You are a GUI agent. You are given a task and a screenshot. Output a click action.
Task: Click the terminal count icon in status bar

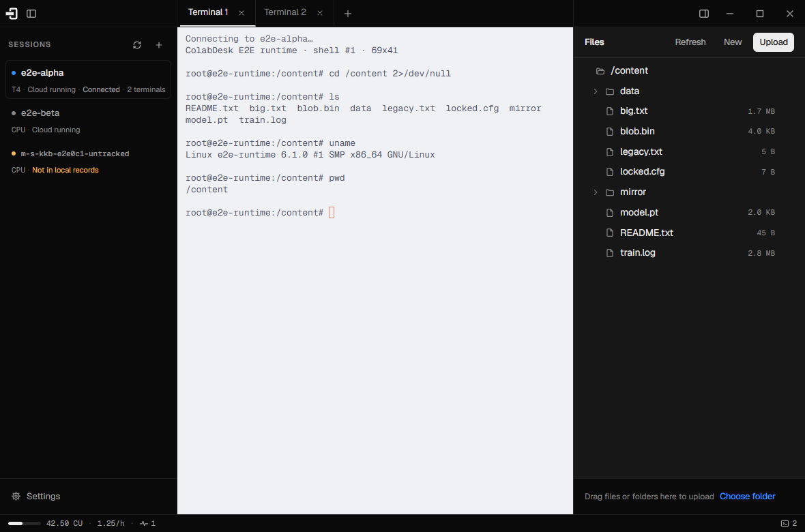click(785, 523)
